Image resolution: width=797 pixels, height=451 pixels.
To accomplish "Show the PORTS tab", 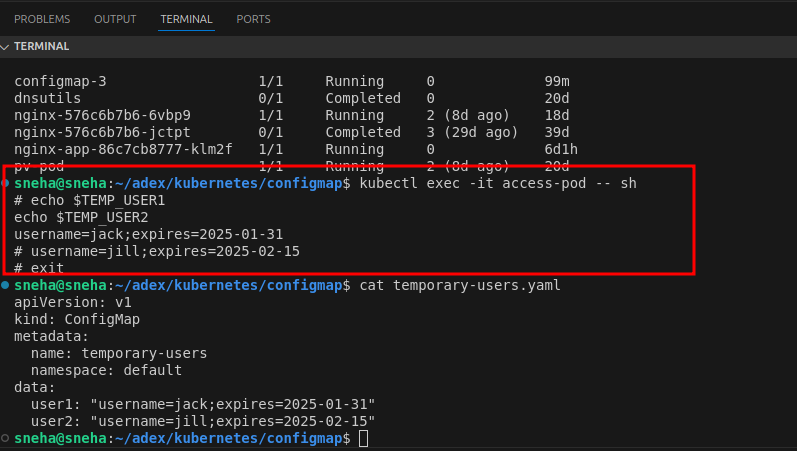I will pos(253,19).
